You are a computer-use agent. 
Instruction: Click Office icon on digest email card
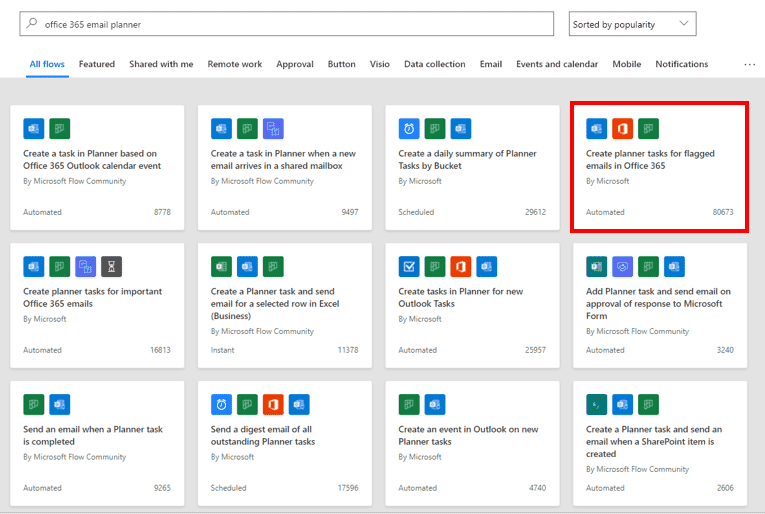coord(273,404)
